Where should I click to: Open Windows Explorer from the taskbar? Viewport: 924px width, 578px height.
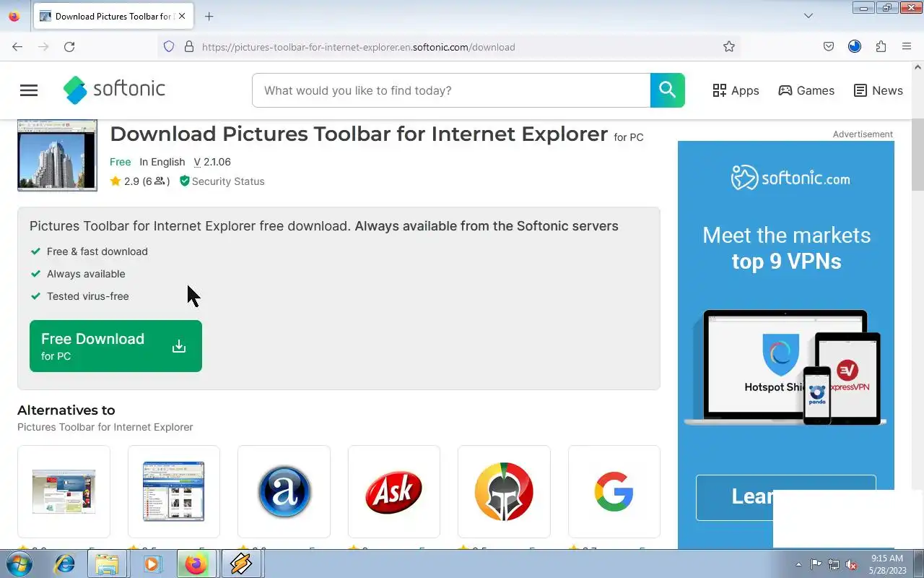(x=108, y=564)
